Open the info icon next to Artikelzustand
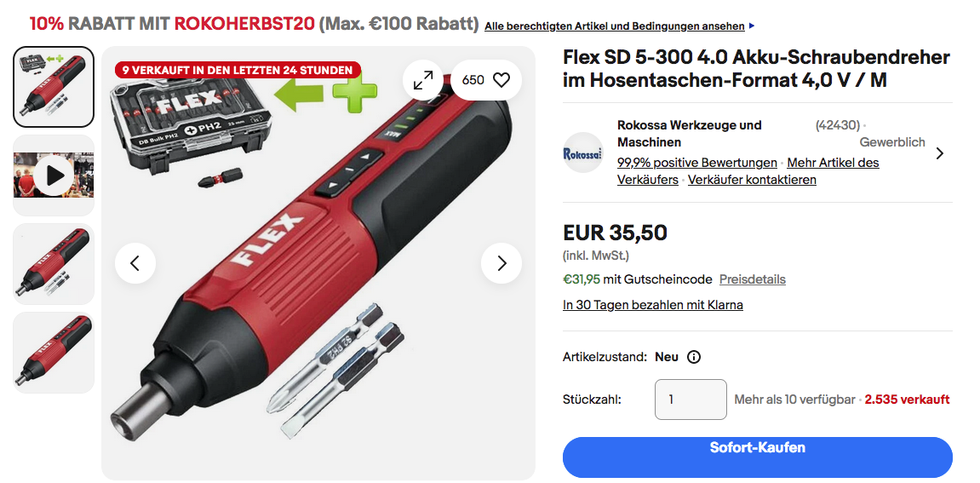This screenshot has height=483, width=980. click(x=694, y=357)
